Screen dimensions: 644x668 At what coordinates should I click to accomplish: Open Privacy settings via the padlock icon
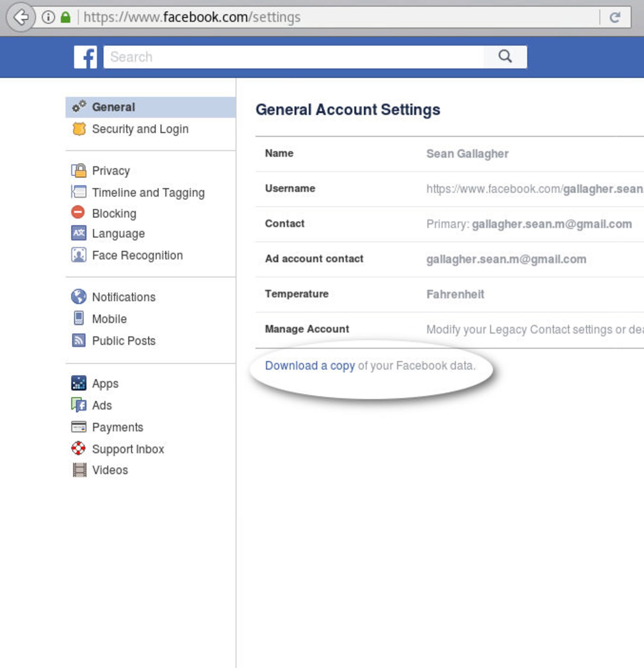click(x=79, y=170)
